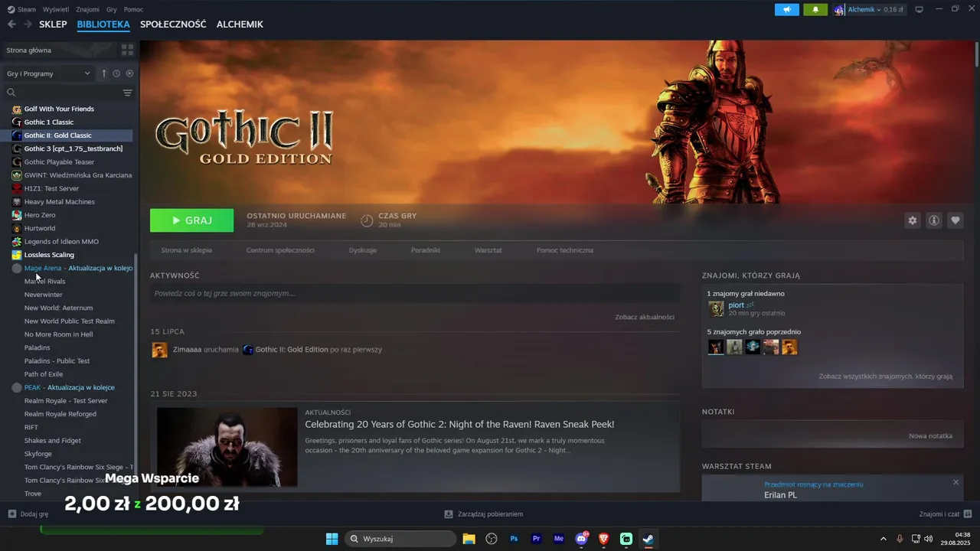Open announcements via megaphone button
The width and height of the screenshot is (980, 551).
click(x=786, y=9)
